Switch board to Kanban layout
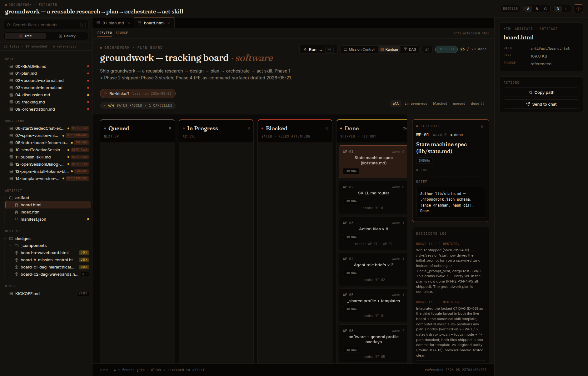 [x=389, y=49]
